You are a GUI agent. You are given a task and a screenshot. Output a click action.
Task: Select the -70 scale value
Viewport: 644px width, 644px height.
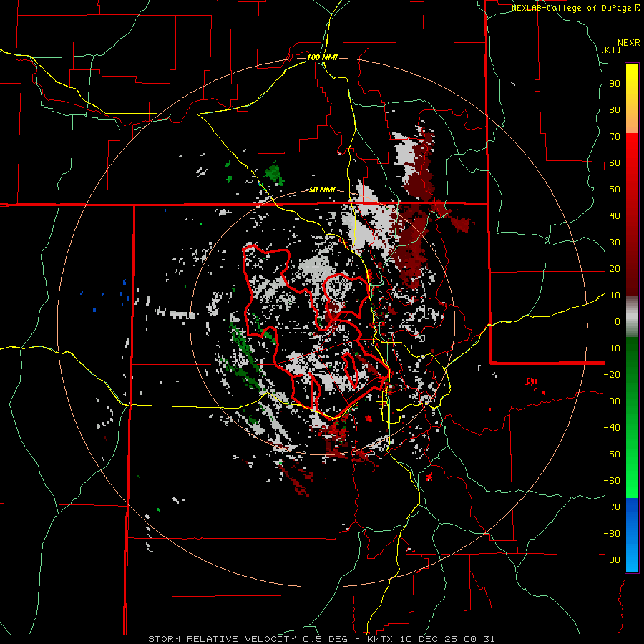click(x=612, y=507)
